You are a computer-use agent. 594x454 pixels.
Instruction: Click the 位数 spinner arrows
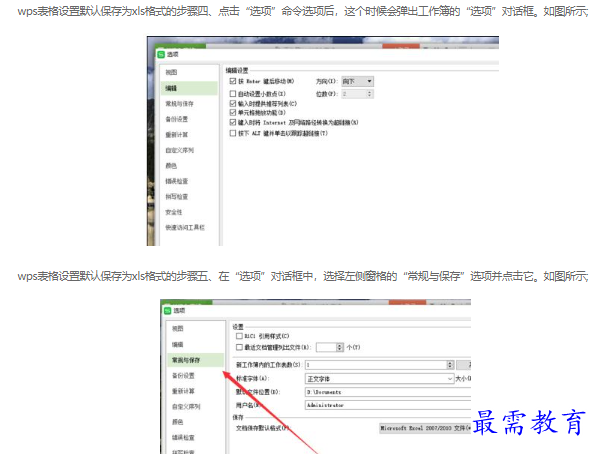[369, 94]
